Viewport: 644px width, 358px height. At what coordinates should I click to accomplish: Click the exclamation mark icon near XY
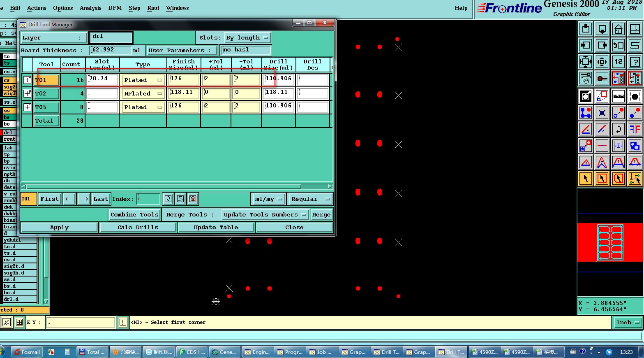pyautogui.click(x=123, y=322)
